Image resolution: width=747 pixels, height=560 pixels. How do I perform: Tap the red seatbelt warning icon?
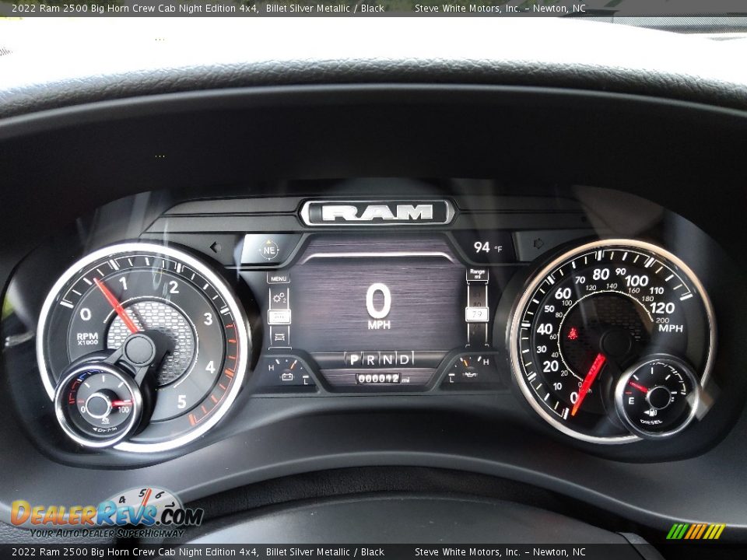coord(572,334)
